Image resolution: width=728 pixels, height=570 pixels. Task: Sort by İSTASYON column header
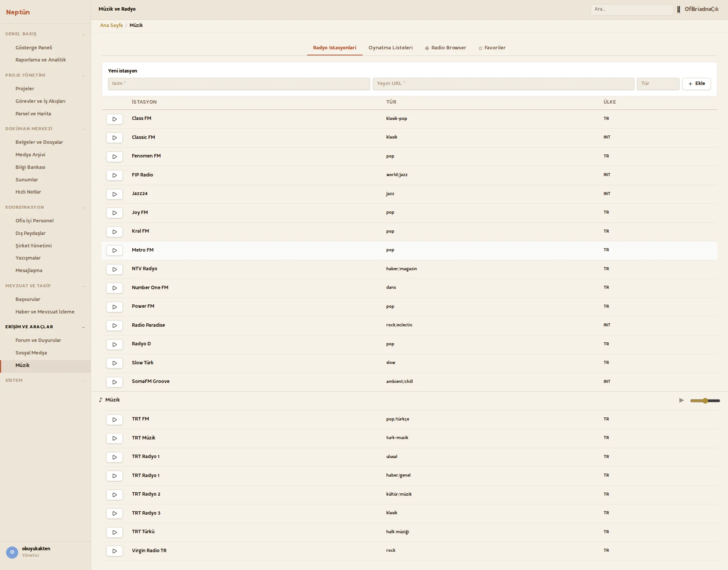pyautogui.click(x=144, y=102)
